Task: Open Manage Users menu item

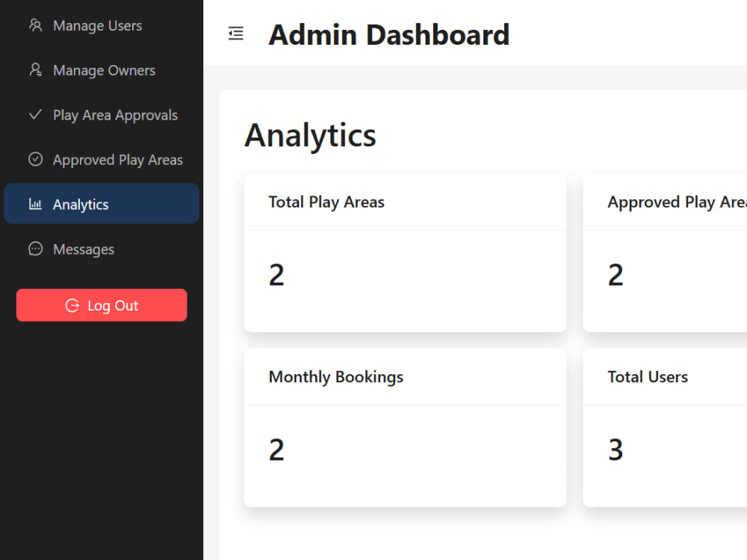Action: pos(102,25)
